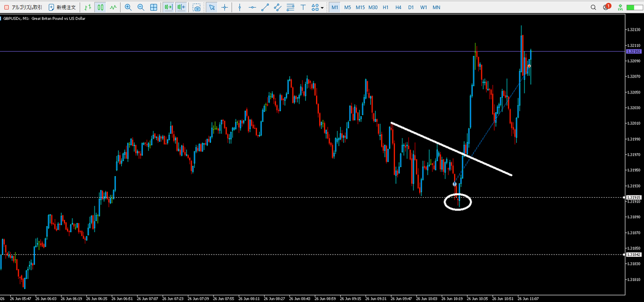The image size is (644, 302).
Task: Zoom out of the chart
Action: (141, 8)
